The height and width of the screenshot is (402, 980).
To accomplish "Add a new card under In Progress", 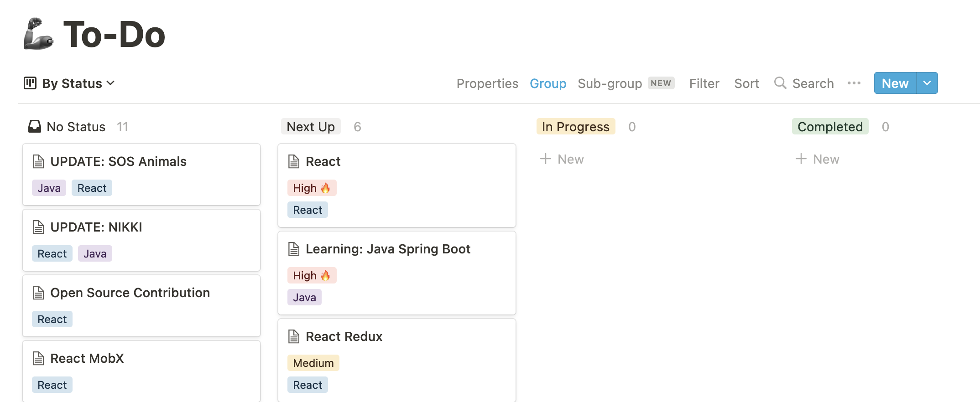I will (562, 159).
